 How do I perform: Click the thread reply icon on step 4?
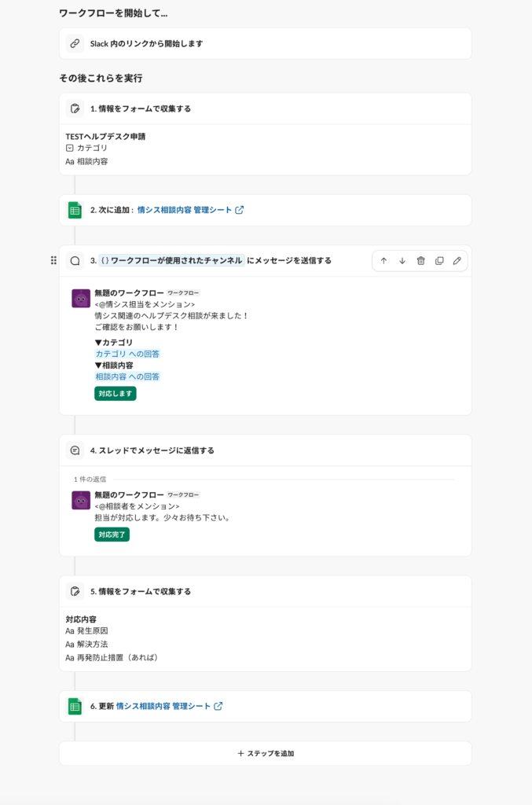[x=75, y=450]
